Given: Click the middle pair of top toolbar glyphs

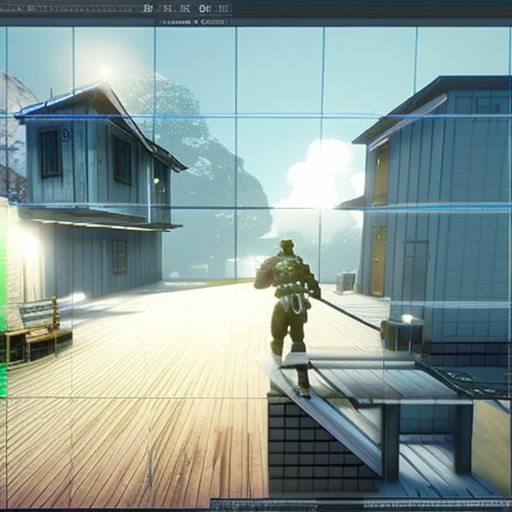Looking at the screenshot, I should [176, 9].
